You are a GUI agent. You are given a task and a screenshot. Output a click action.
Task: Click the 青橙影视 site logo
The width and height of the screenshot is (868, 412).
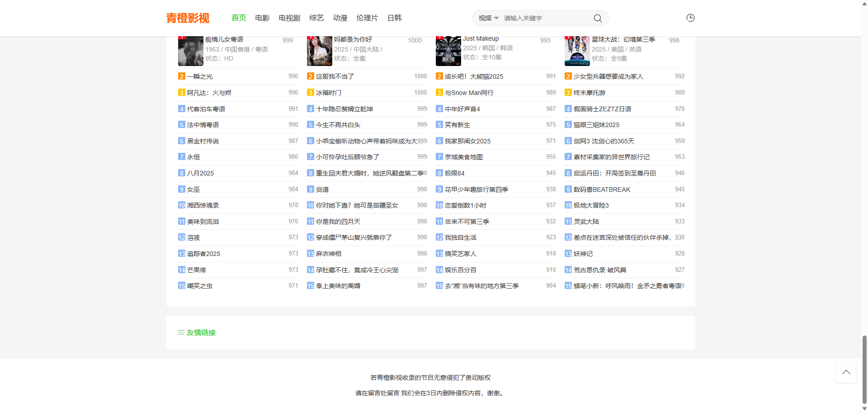188,18
